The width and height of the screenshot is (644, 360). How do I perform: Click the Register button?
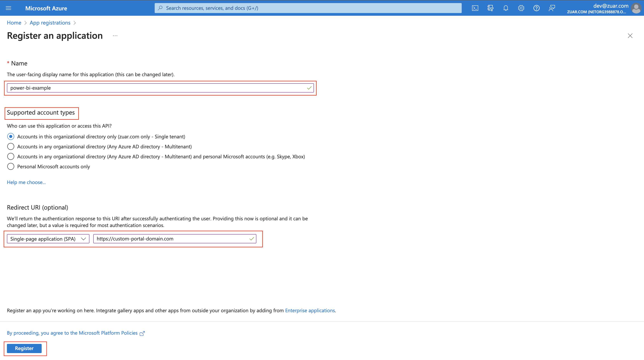pos(24,348)
